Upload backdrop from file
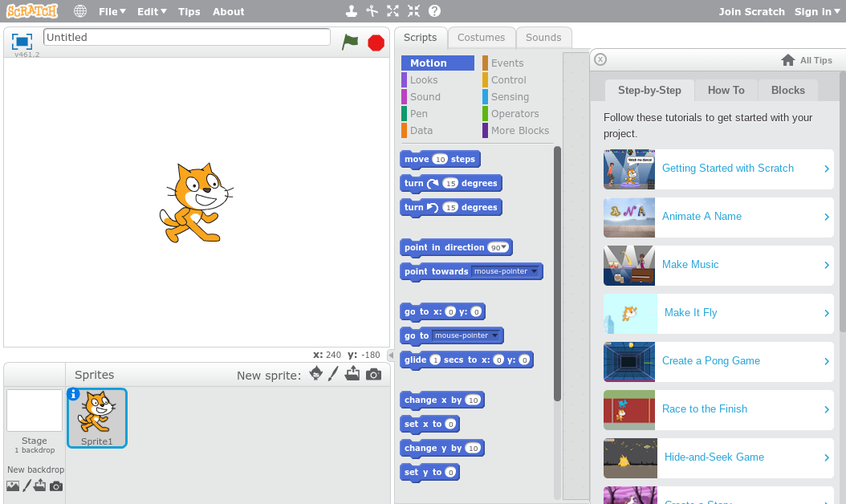This screenshot has height=504, width=846. pyautogui.click(x=39, y=486)
